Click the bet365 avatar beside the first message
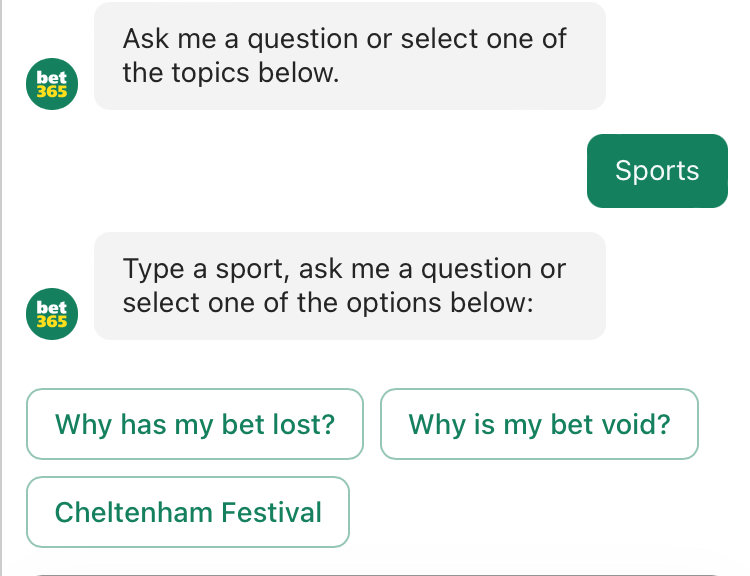The image size is (750, 576). (x=52, y=84)
